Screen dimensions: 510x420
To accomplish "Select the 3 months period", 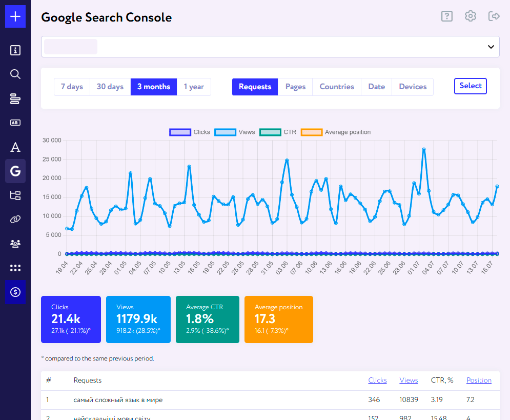I will [154, 87].
